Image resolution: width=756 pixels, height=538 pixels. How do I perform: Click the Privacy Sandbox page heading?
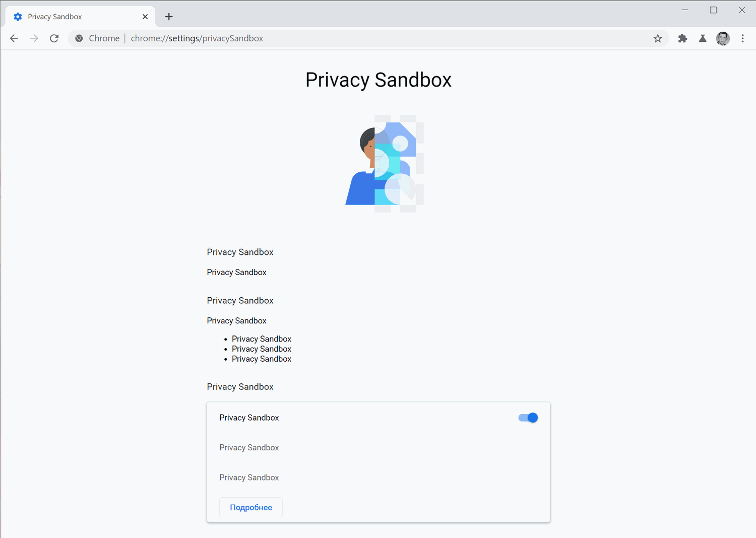378,80
